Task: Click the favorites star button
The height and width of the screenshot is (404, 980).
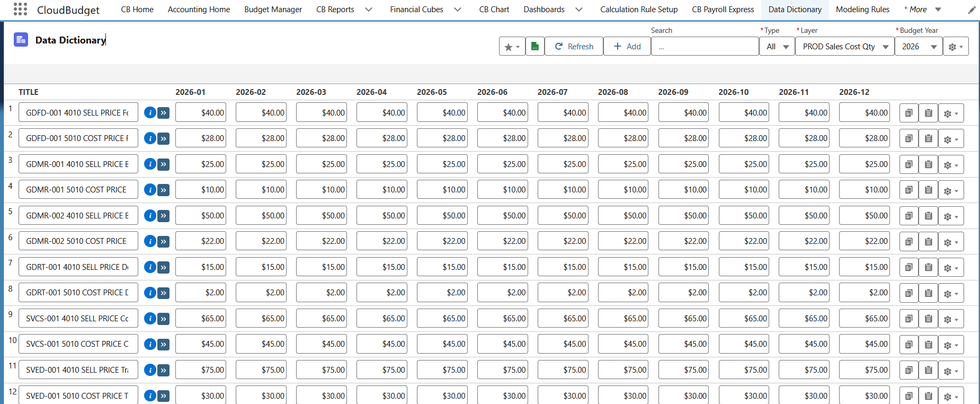Action: tap(512, 47)
